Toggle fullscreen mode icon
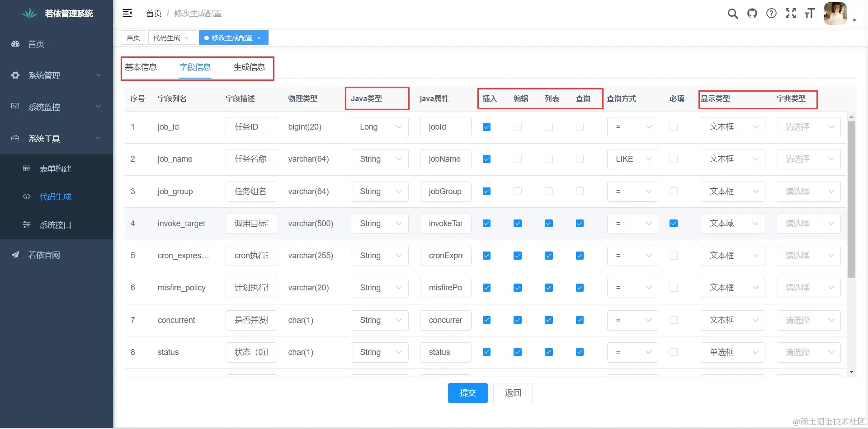 [x=790, y=14]
